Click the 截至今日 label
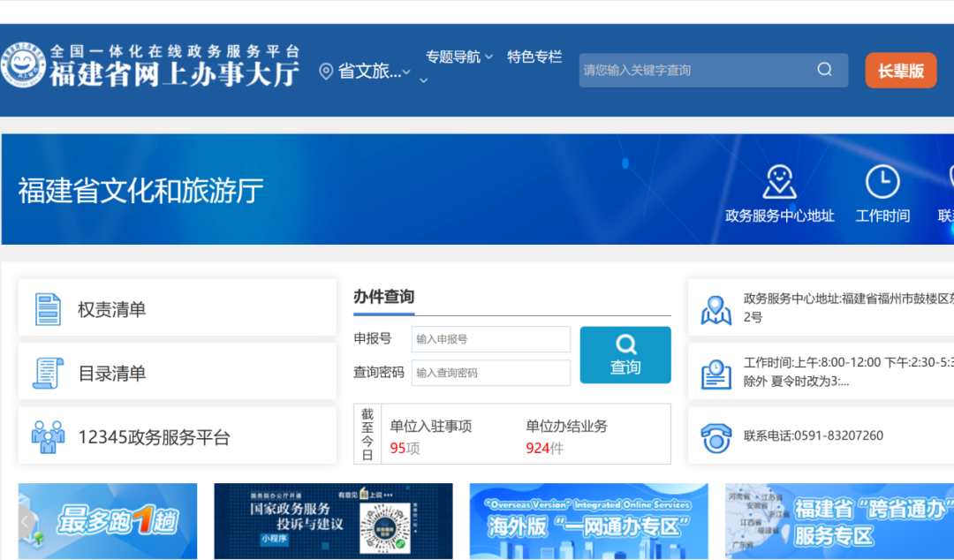 (367, 435)
